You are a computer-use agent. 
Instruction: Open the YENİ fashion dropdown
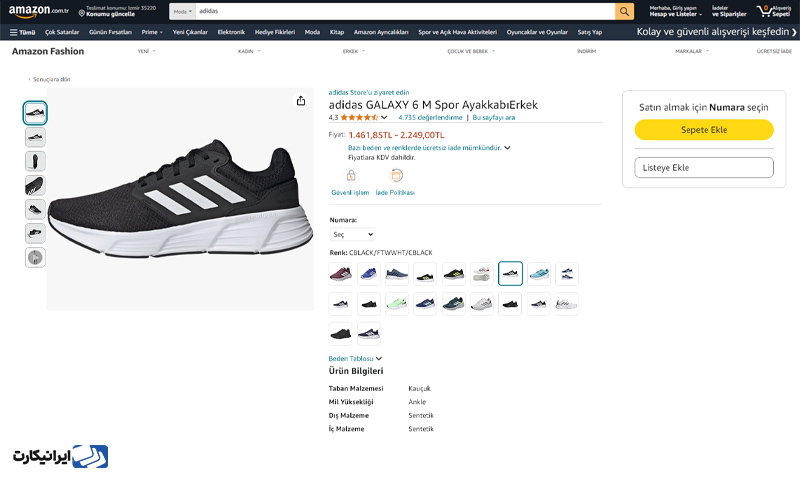click(x=146, y=51)
